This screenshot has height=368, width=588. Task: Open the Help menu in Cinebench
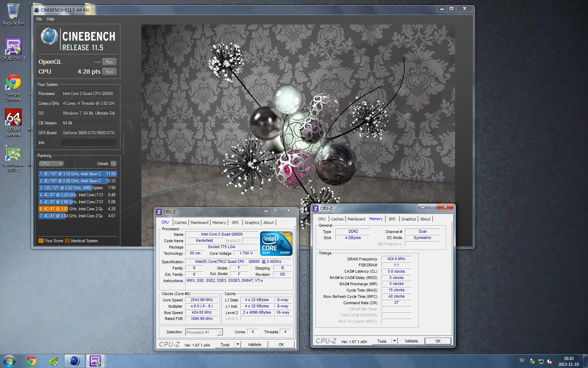[51, 19]
